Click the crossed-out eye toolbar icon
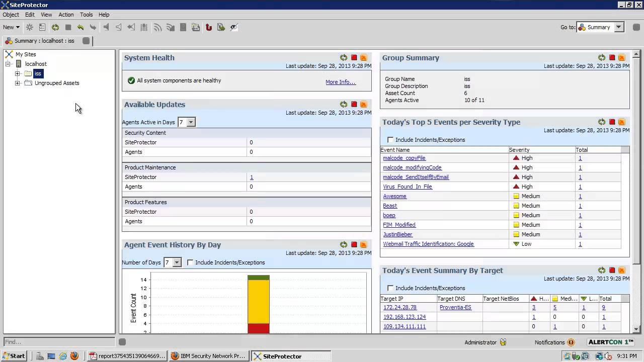The width and height of the screenshot is (644, 362). (x=234, y=27)
